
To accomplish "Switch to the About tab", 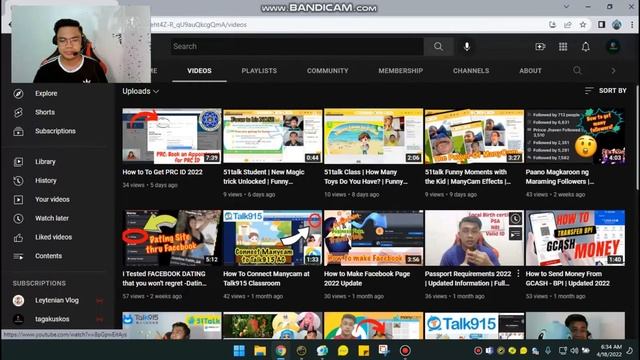I will [x=530, y=71].
